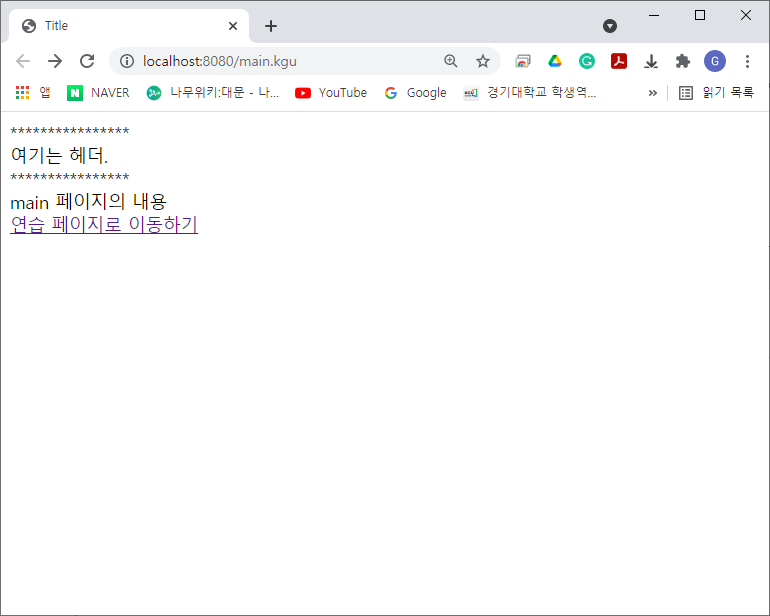Go back to previous page

coord(23,61)
